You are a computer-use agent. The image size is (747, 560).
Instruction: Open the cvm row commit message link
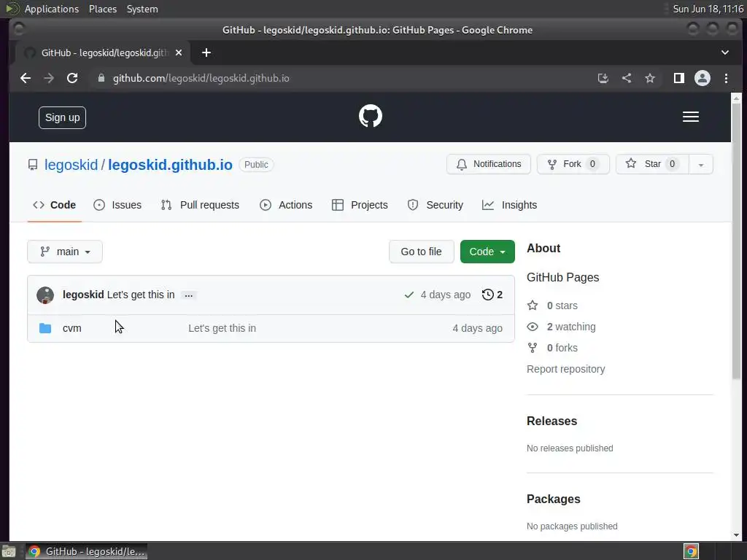tap(222, 328)
